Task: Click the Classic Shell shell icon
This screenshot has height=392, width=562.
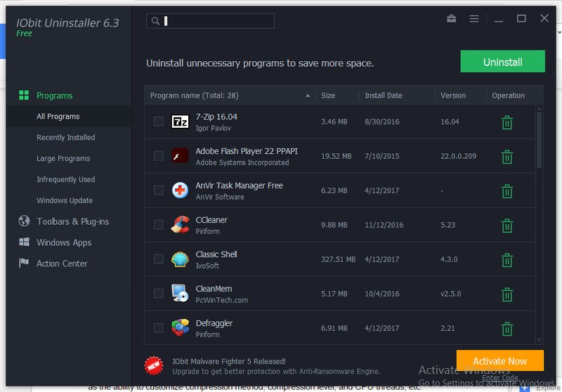Action: [180, 259]
